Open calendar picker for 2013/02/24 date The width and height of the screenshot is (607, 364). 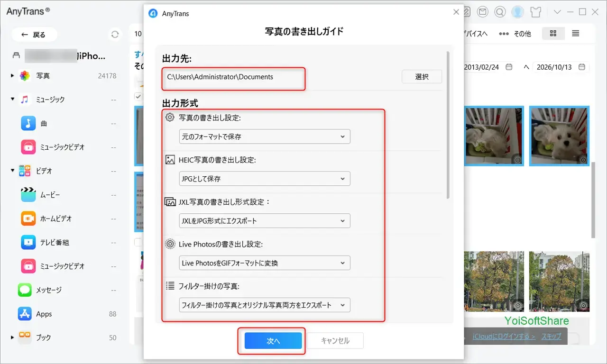[x=509, y=67]
